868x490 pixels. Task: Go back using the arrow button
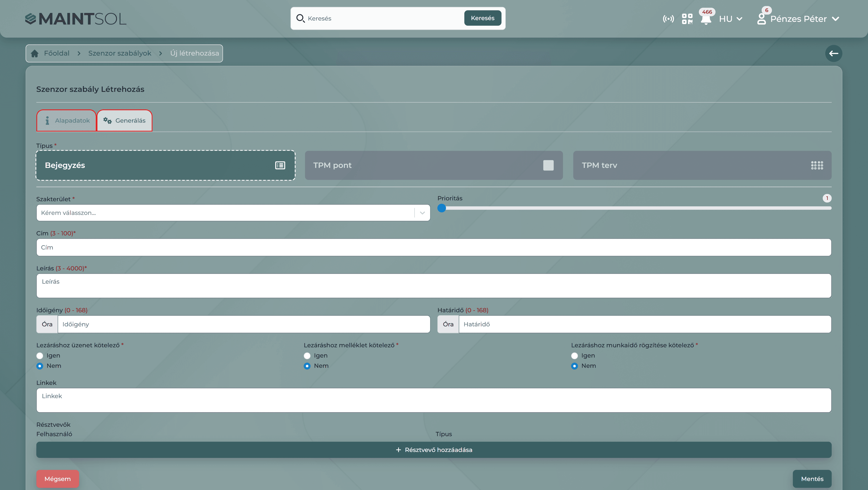[833, 53]
